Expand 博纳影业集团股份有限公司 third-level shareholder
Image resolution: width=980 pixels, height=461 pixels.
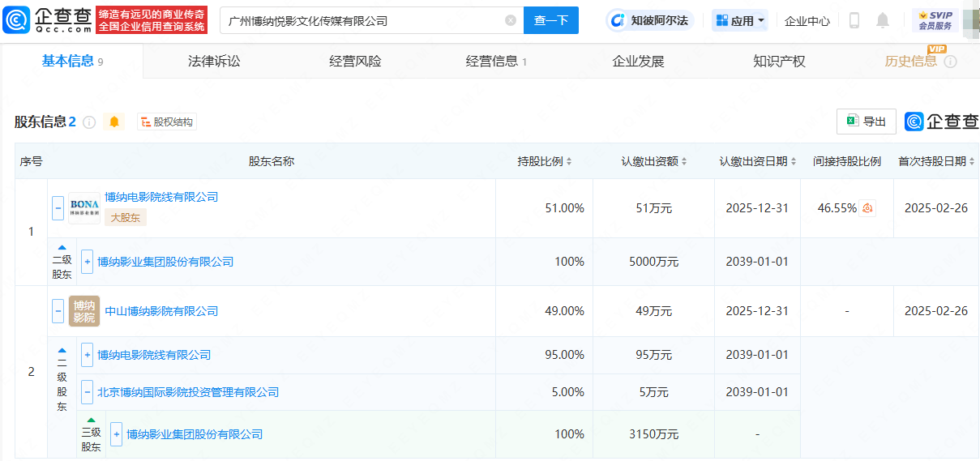pos(117,434)
